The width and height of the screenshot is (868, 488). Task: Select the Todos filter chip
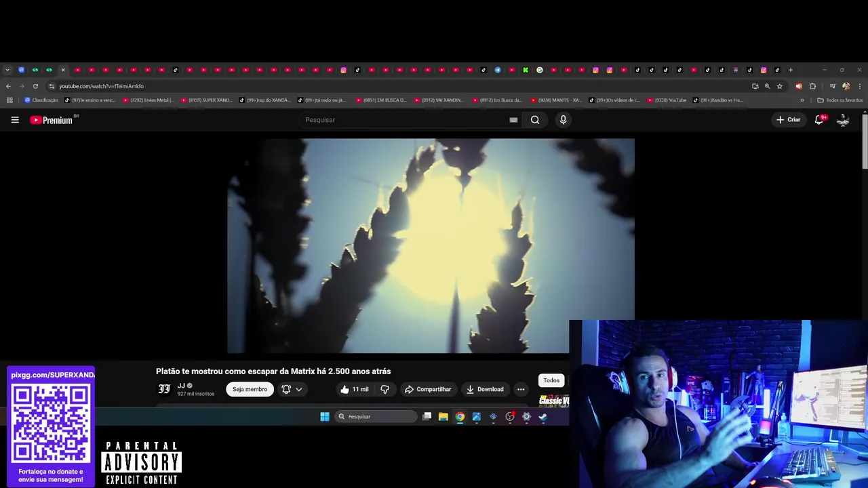point(551,380)
